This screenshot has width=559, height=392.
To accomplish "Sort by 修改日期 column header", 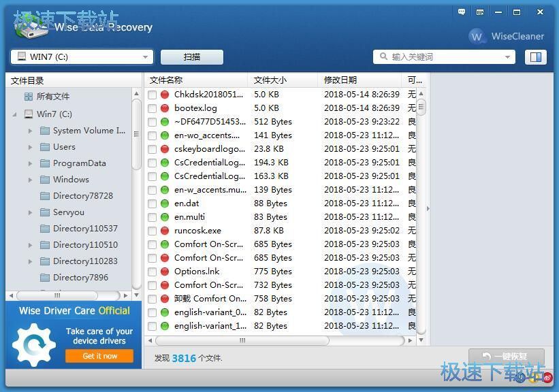I will pos(360,80).
